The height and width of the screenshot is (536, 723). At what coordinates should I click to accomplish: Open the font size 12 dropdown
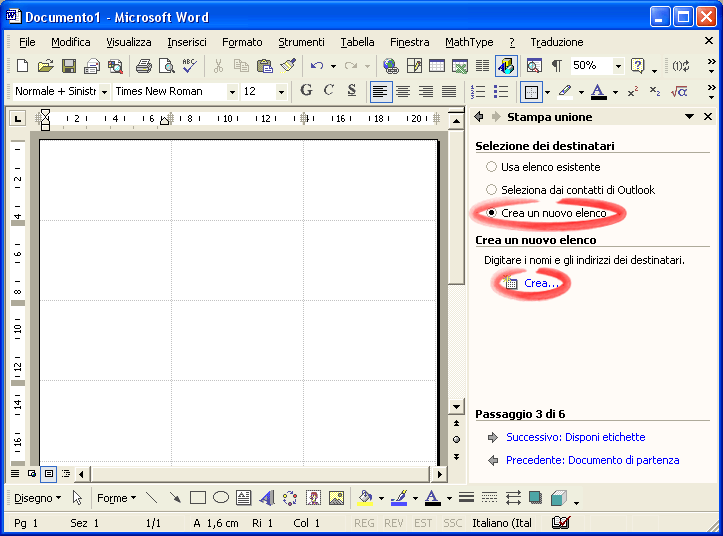coord(281,92)
